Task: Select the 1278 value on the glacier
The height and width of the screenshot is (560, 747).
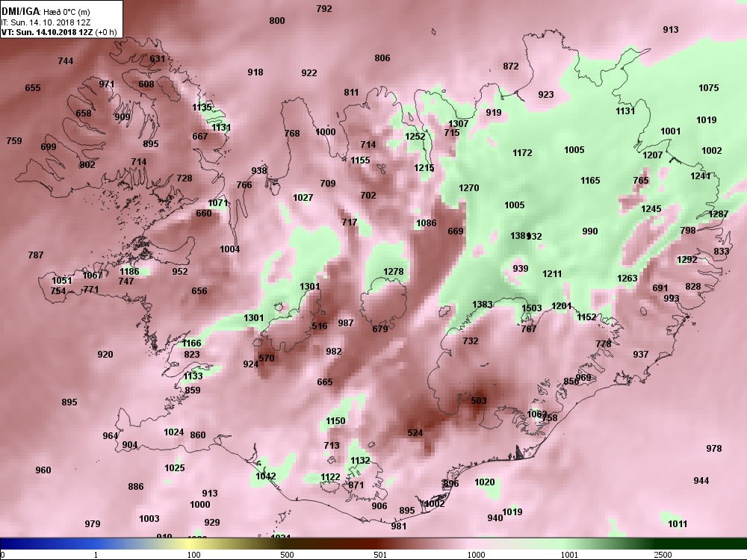Action: pyautogui.click(x=394, y=272)
